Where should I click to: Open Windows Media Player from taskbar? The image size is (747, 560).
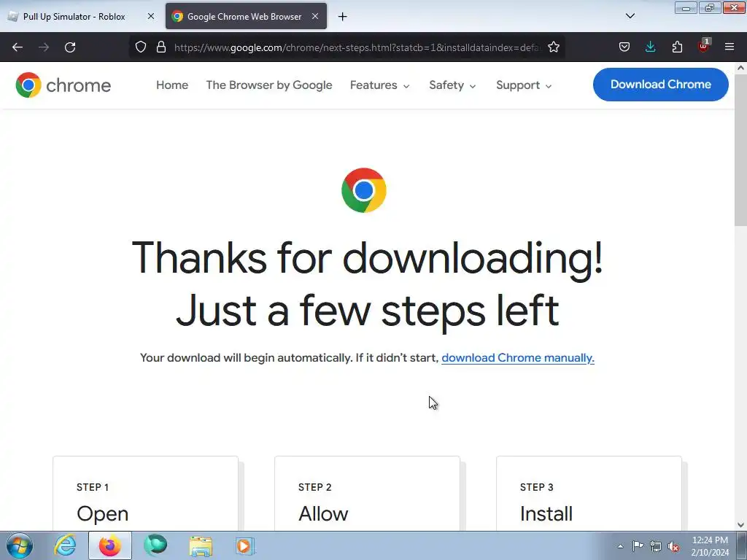tap(245, 545)
